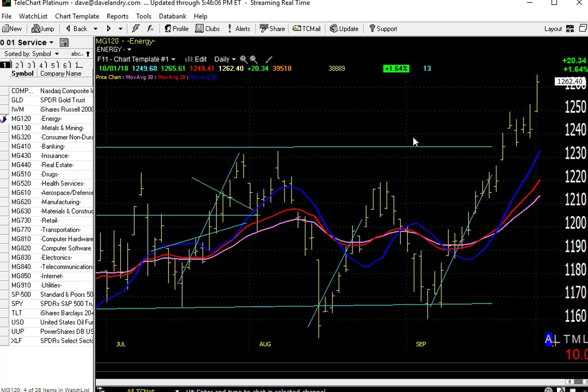Click the blue MovAvg 10 legend label
This screenshot has height=392, width=588.
click(203, 77)
